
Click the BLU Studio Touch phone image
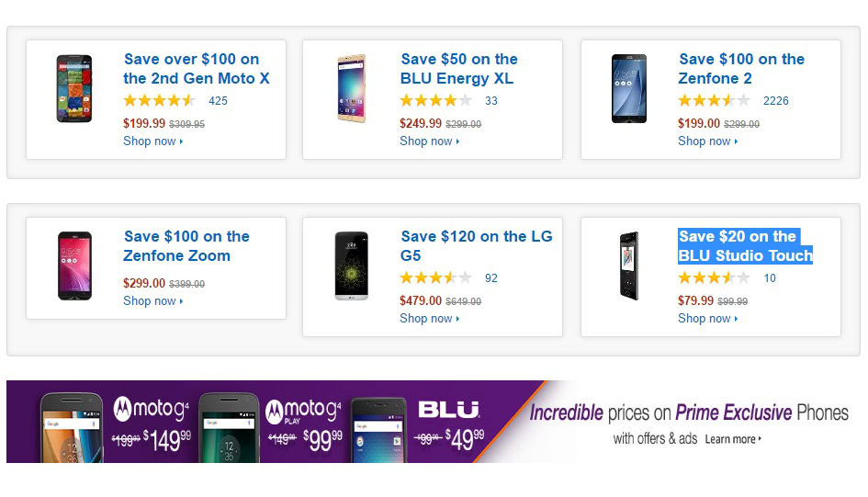[629, 266]
